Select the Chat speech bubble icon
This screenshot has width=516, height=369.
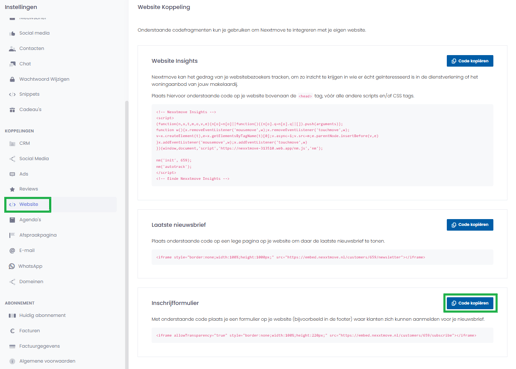pyautogui.click(x=12, y=64)
